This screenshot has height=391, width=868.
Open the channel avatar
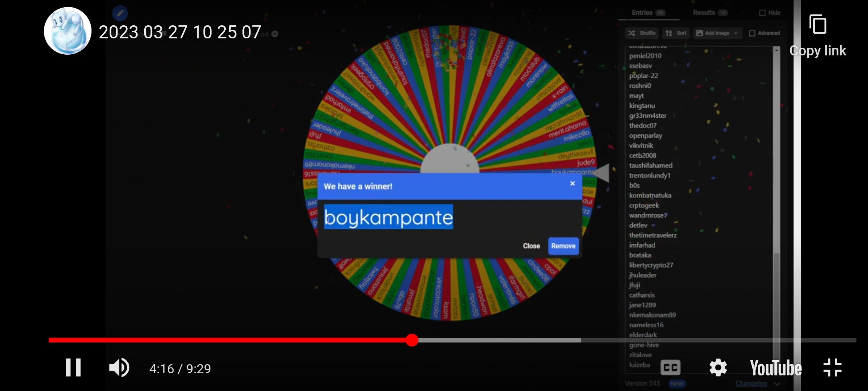[x=68, y=31]
